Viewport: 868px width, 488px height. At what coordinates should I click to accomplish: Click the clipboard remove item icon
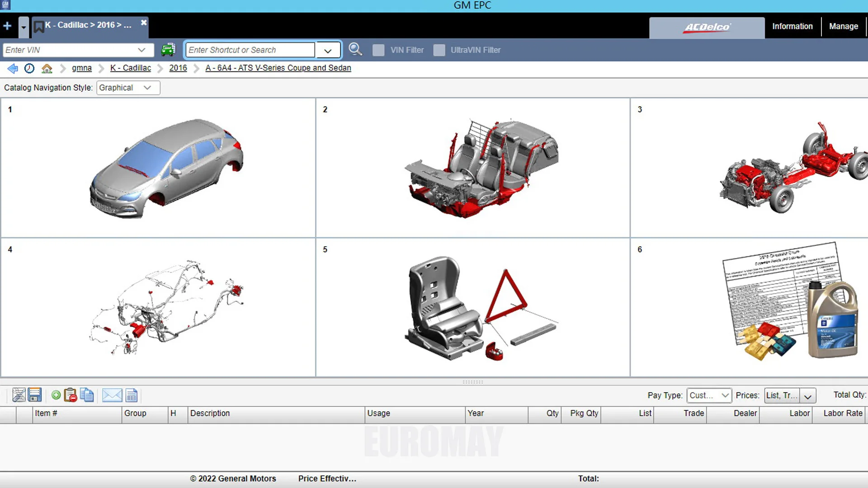point(71,395)
